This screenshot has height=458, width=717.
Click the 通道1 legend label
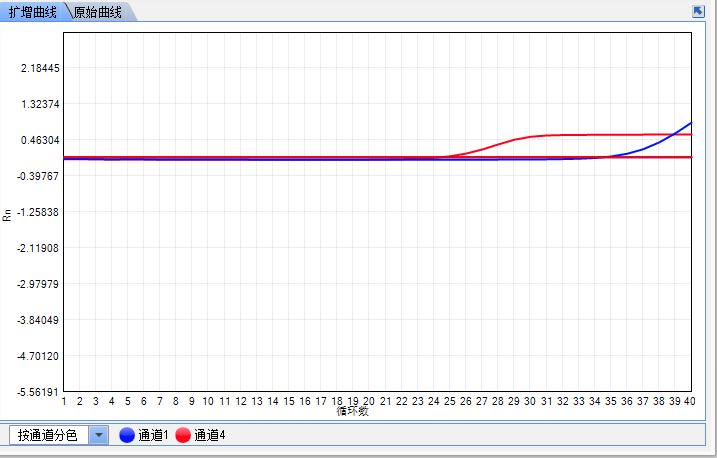pyautogui.click(x=153, y=435)
